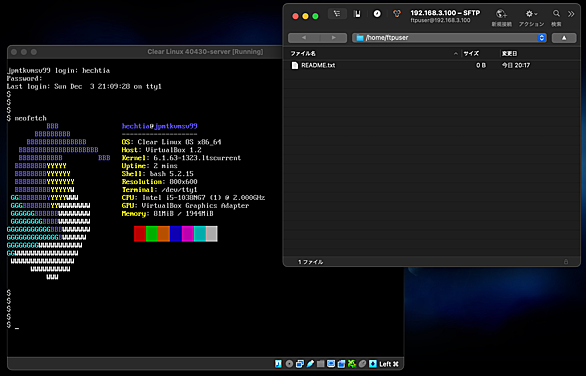Go to the parent folder arrow button
Viewport: 586px width, 376px height.
[x=564, y=38]
